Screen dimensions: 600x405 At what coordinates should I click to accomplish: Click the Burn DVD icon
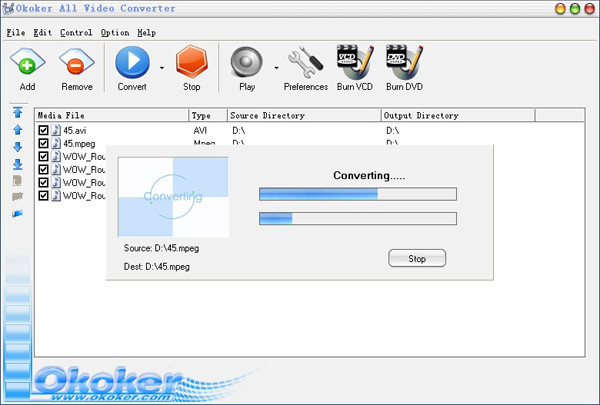pos(404,62)
